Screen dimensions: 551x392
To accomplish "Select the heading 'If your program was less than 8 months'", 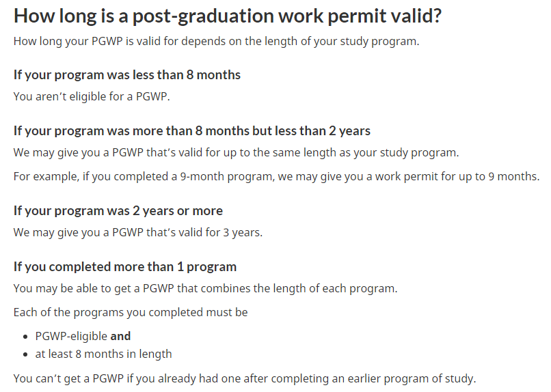I will 127,75.
